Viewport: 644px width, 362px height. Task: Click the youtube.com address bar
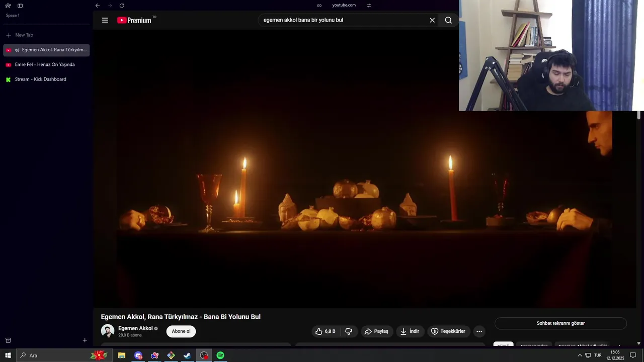pos(344,5)
